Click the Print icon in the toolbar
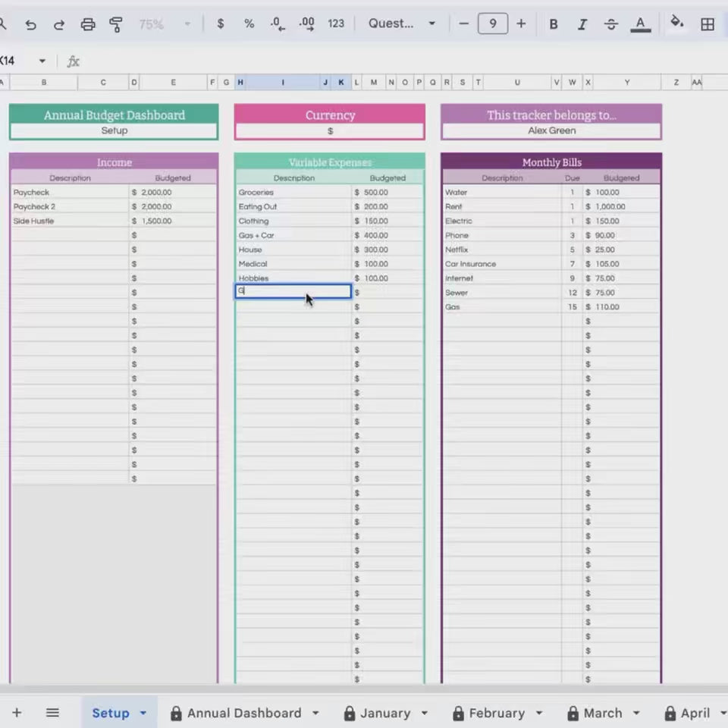The image size is (728, 728). [x=88, y=24]
